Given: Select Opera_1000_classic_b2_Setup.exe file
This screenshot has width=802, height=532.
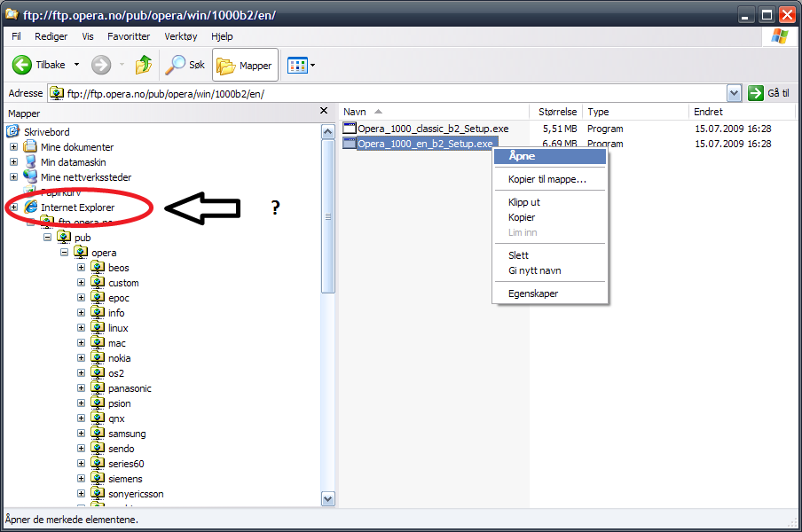Looking at the screenshot, I should 433,129.
